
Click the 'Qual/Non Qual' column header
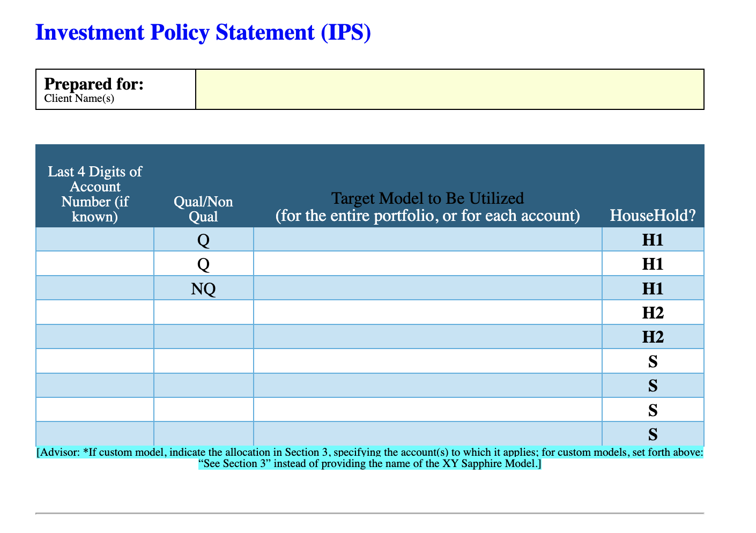click(x=204, y=209)
